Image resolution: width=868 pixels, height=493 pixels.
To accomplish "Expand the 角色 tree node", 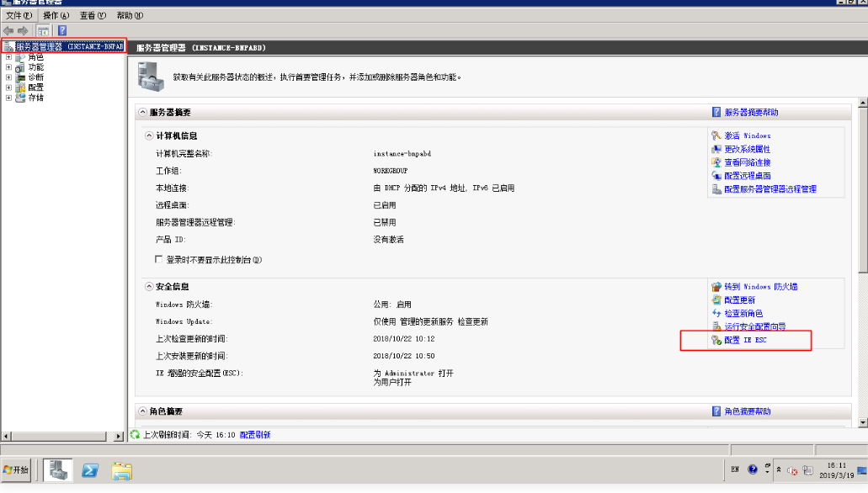I will (x=8, y=57).
